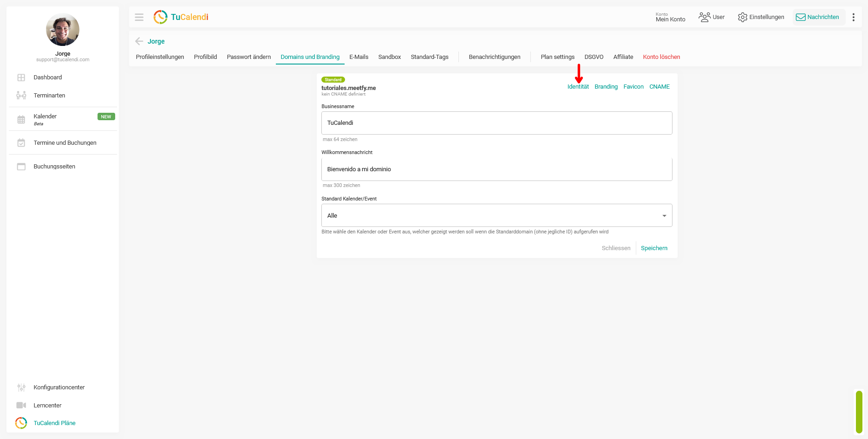The height and width of the screenshot is (439, 868).
Task: Open Konfigurationcenter sliders icon
Action: coord(21,387)
